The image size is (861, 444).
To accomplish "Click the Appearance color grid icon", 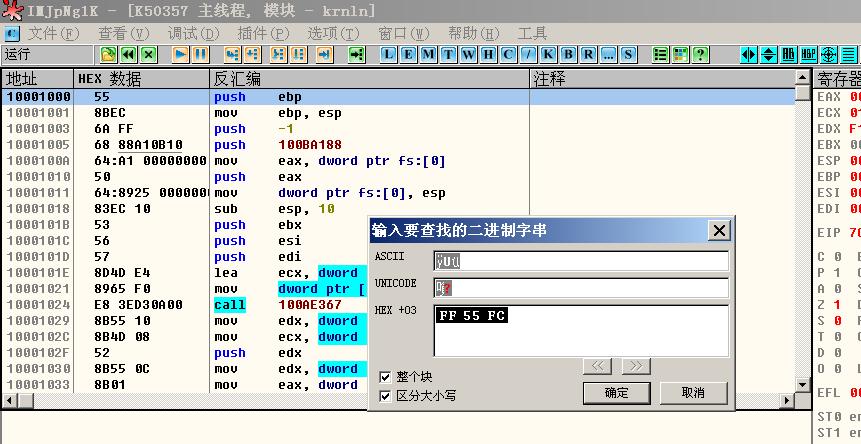I will click(x=680, y=54).
